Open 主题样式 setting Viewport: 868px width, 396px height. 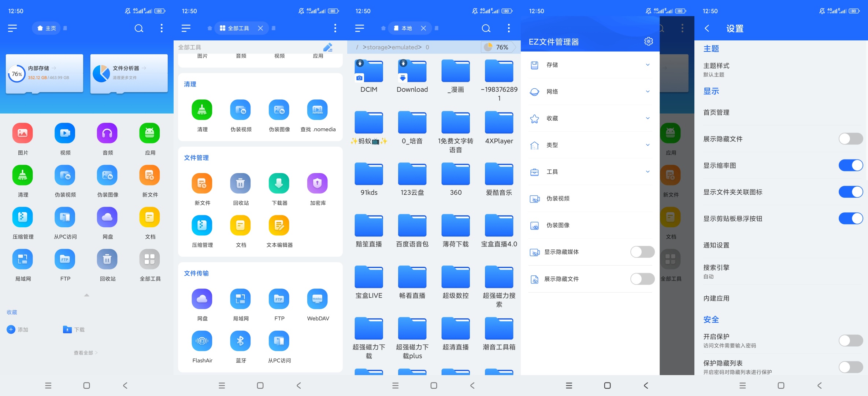(x=781, y=70)
